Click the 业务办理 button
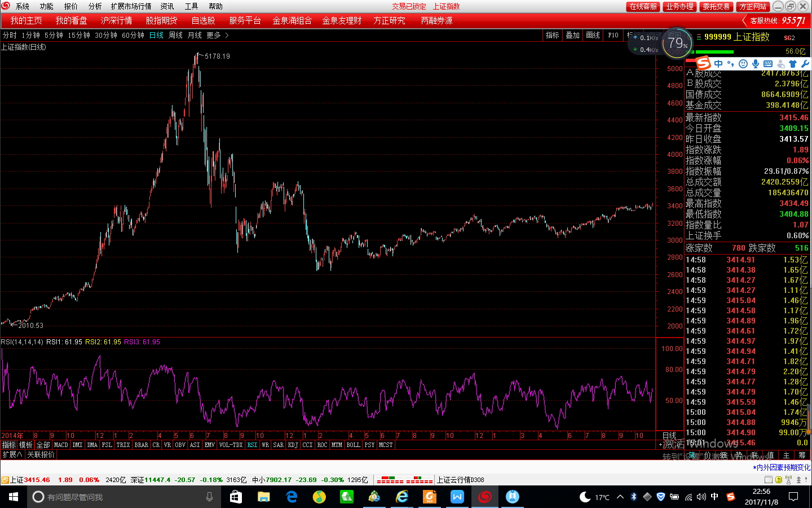This screenshot has width=812, height=508. coord(679,6)
